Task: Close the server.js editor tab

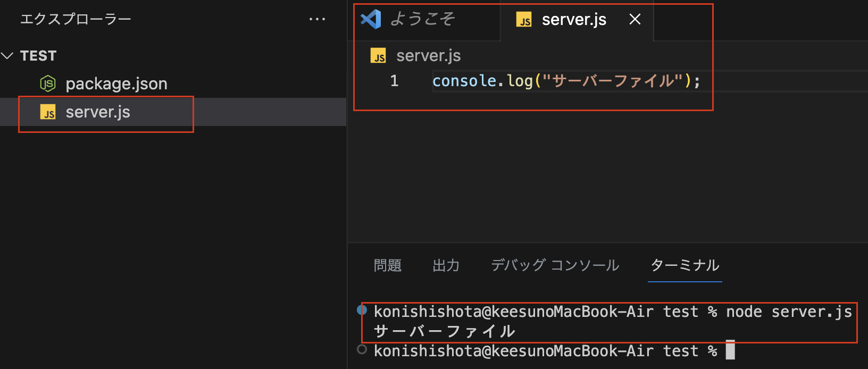Action: click(x=635, y=19)
